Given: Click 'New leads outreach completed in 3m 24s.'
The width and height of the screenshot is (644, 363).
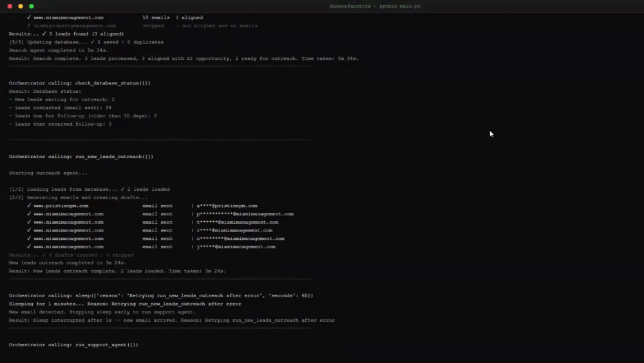Looking at the screenshot, I should 68,263.
